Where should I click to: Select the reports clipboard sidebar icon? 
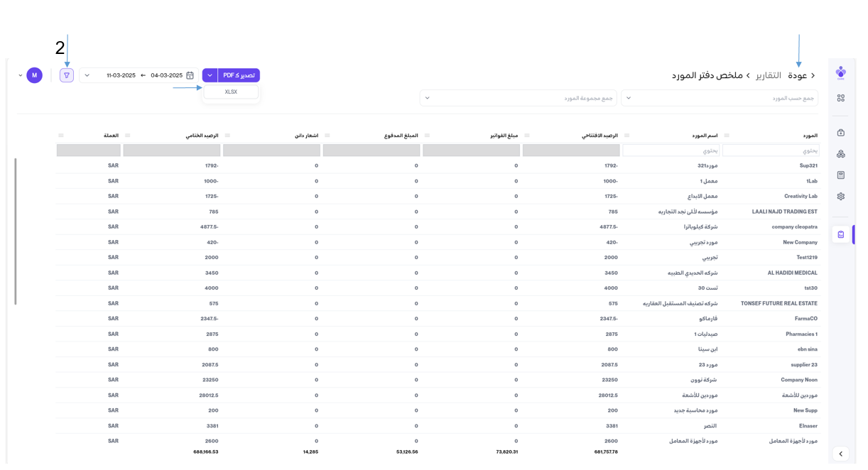pyautogui.click(x=840, y=234)
